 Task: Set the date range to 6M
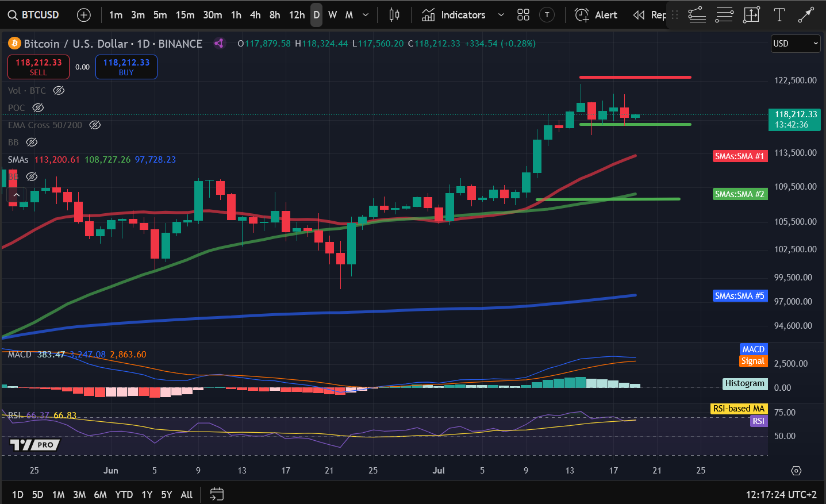tap(100, 494)
